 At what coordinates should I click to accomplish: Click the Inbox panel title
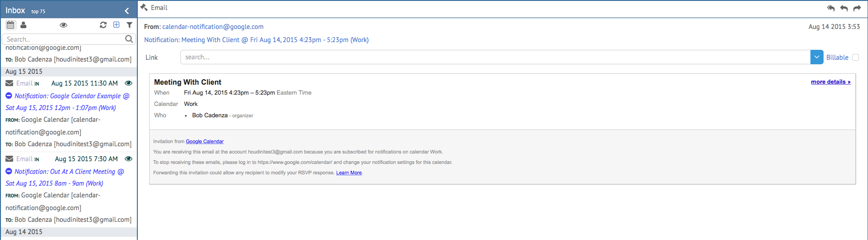[15, 10]
